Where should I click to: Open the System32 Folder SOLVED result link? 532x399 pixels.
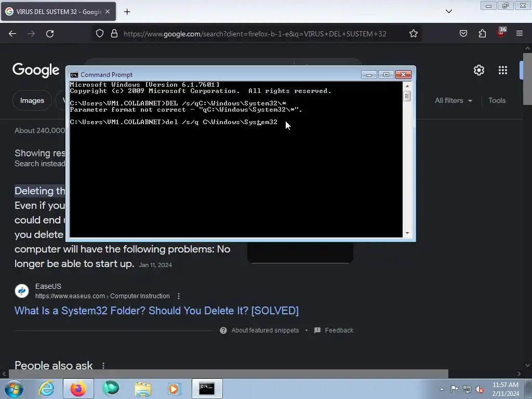pyautogui.click(x=156, y=311)
